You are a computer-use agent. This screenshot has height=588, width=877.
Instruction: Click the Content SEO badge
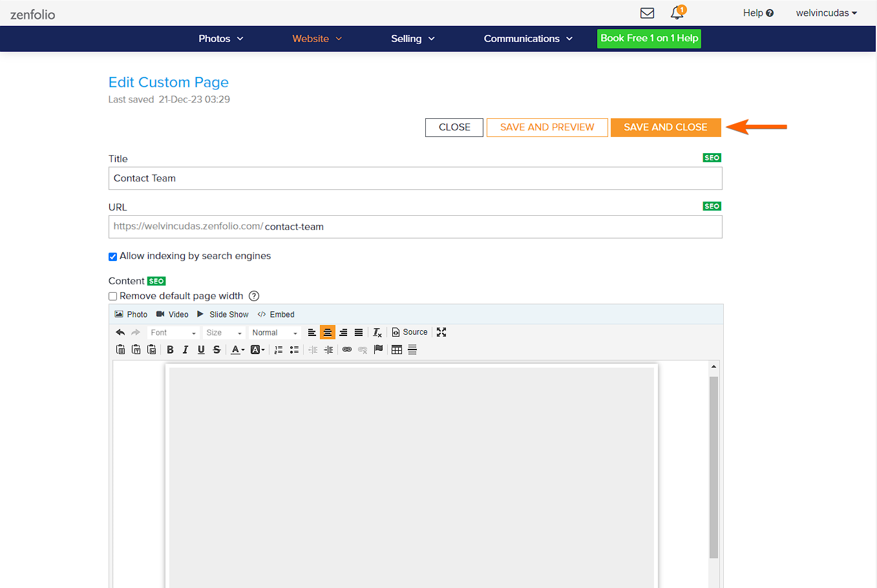coord(156,281)
